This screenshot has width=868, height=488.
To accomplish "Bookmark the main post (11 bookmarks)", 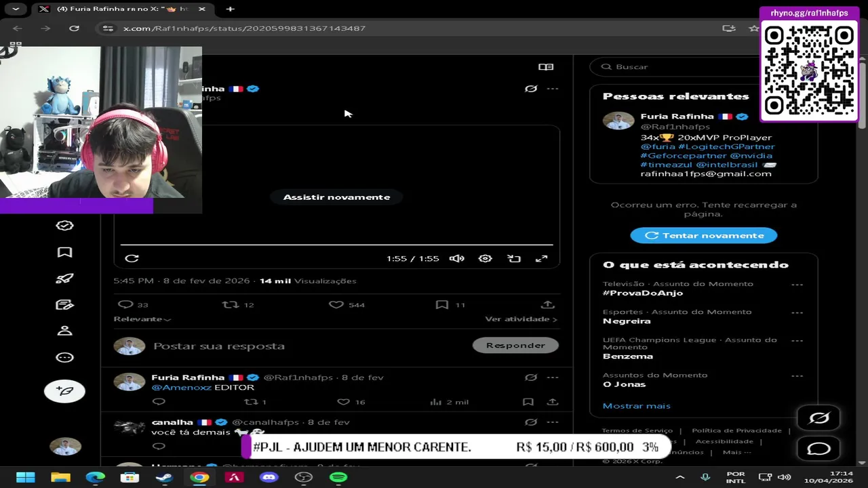I will coord(442,305).
